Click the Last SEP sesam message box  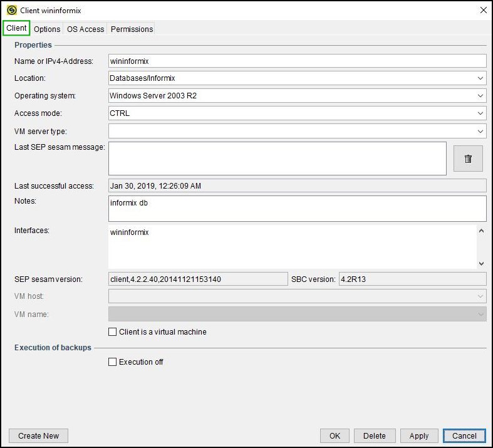[x=278, y=159]
